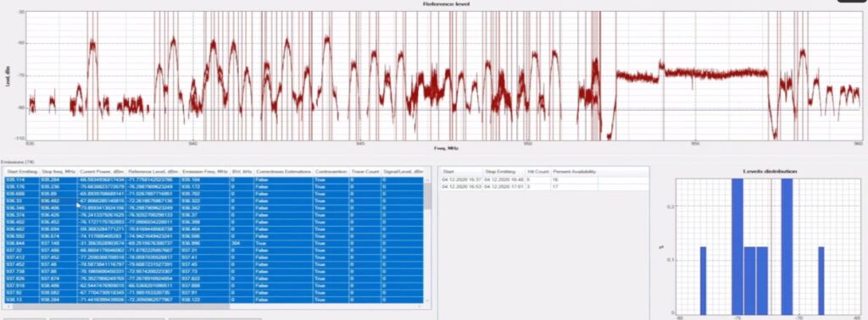868x320 pixels.
Task: Select the row with start 937.32
Action: pos(214,251)
